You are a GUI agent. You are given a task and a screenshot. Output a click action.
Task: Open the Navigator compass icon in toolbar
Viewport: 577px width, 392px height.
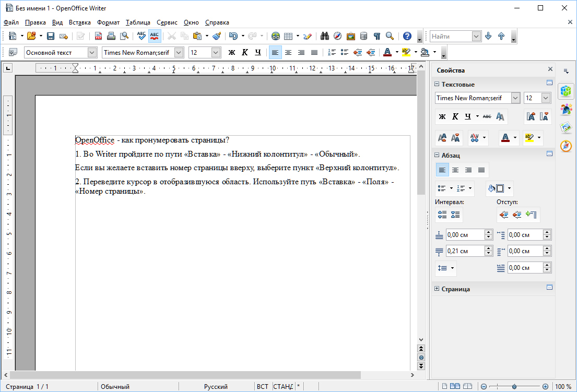[337, 36]
